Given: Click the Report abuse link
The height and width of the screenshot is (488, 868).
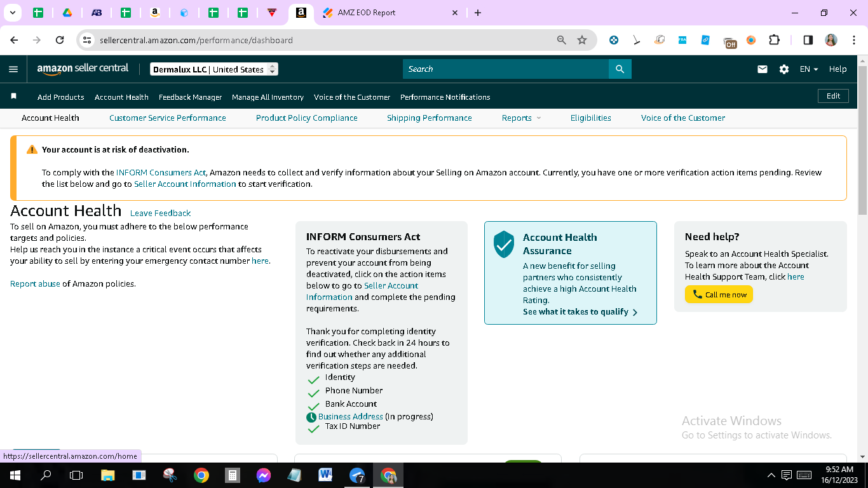Looking at the screenshot, I should click(36, 283).
